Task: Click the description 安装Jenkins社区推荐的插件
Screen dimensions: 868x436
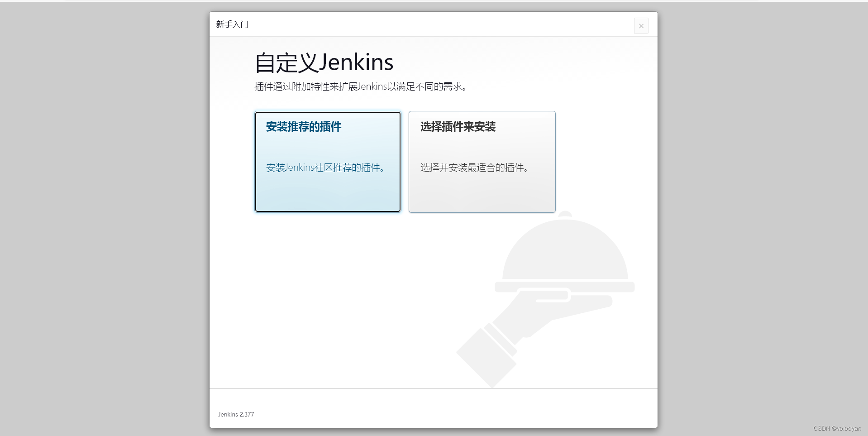Action: pos(326,168)
